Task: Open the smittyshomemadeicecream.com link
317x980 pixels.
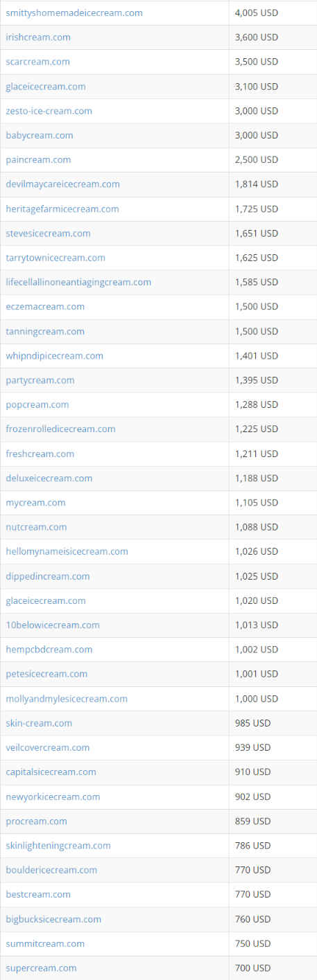Action: pos(74,13)
